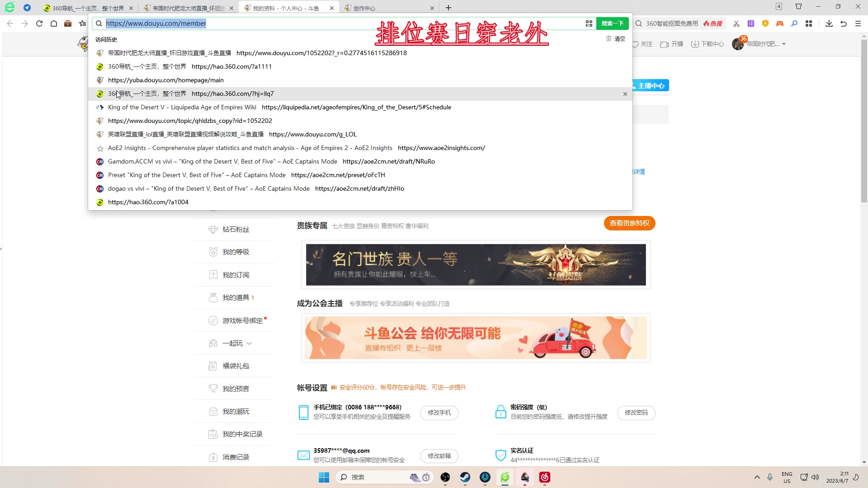Click the 修改密码 button
Image resolution: width=868 pixels, height=488 pixels.
(636, 413)
